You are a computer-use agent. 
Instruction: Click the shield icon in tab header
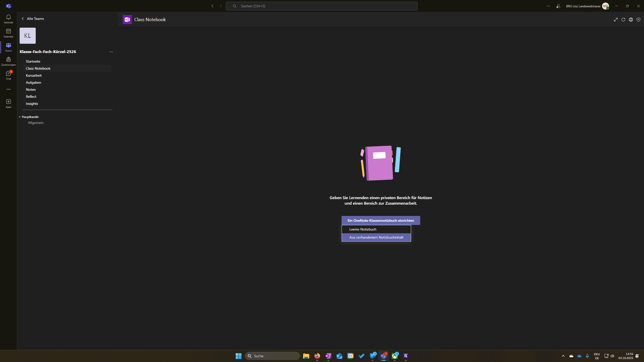(x=638, y=20)
